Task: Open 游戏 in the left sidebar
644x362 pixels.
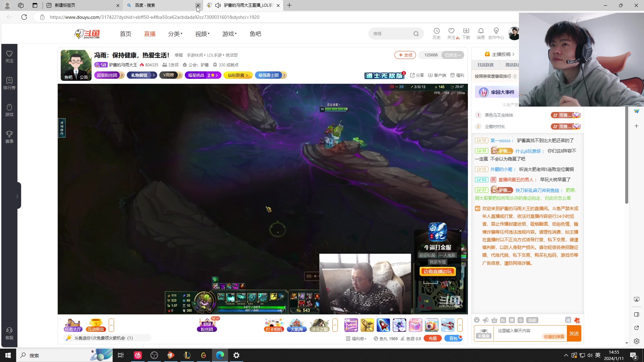Action: click(9, 110)
